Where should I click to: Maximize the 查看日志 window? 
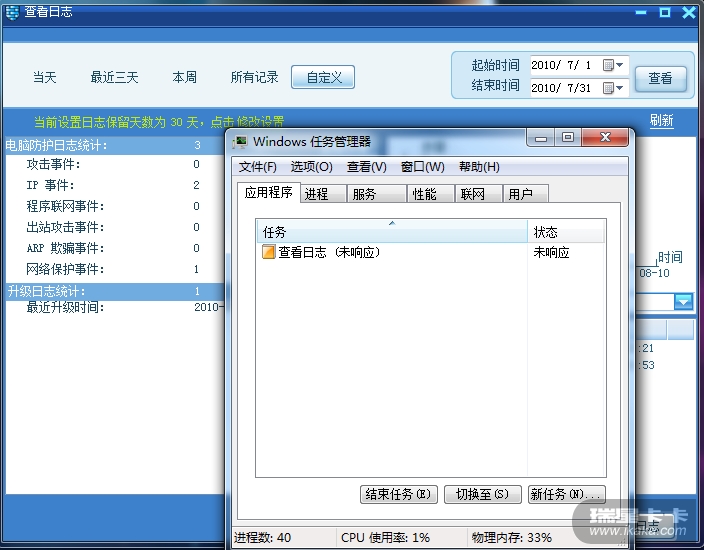[x=665, y=12]
